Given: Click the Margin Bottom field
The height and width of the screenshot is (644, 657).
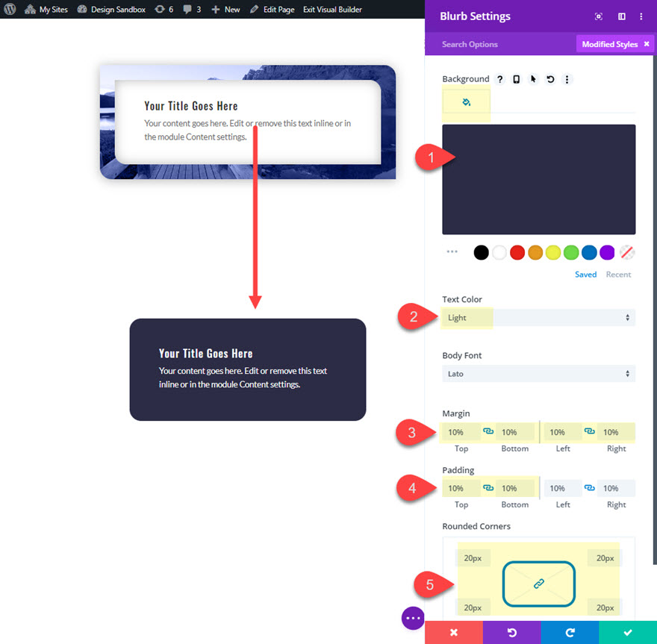Looking at the screenshot, I should pos(515,432).
